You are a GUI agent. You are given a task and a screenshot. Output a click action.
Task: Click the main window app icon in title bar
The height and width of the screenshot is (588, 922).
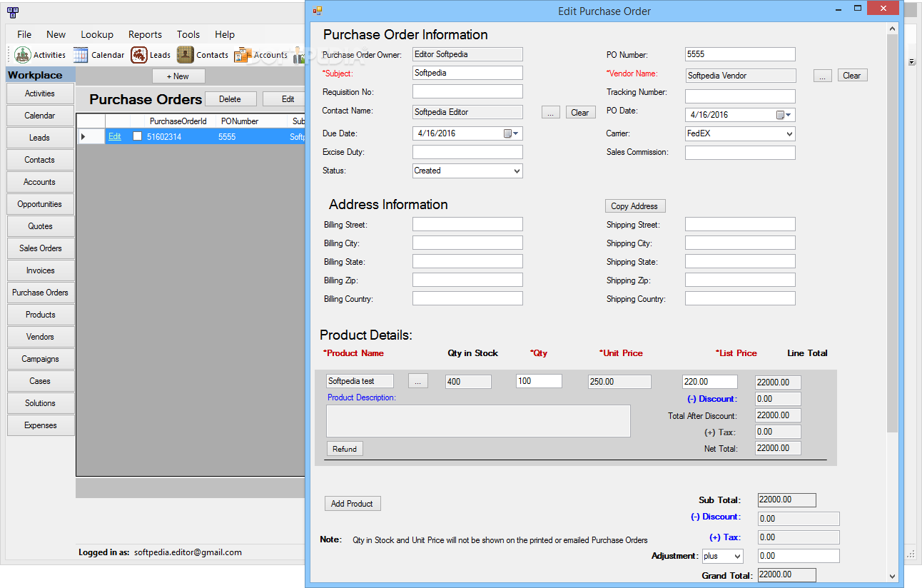point(12,12)
